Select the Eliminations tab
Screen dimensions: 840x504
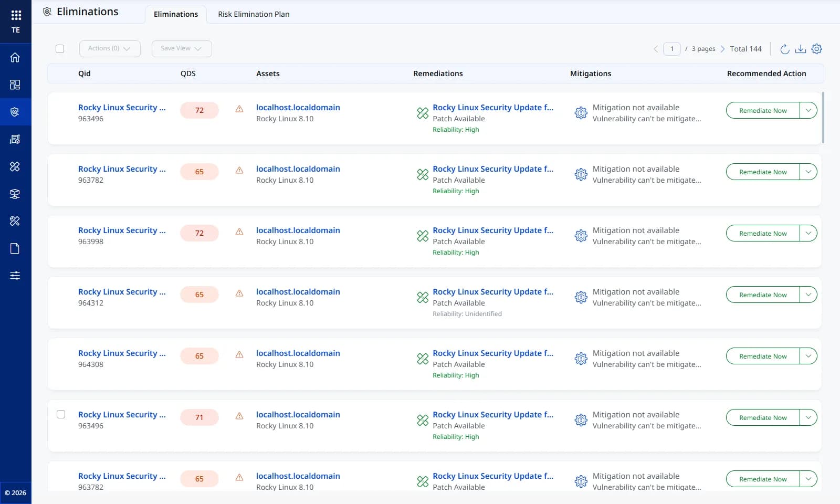point(176,14)
